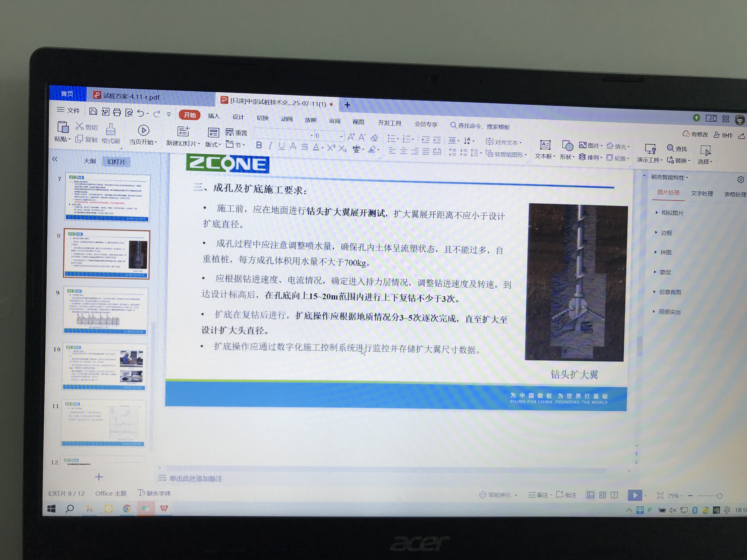Open WPS app from Windows taskbar
Screen dimensions: 747x560
coord(164,508)
